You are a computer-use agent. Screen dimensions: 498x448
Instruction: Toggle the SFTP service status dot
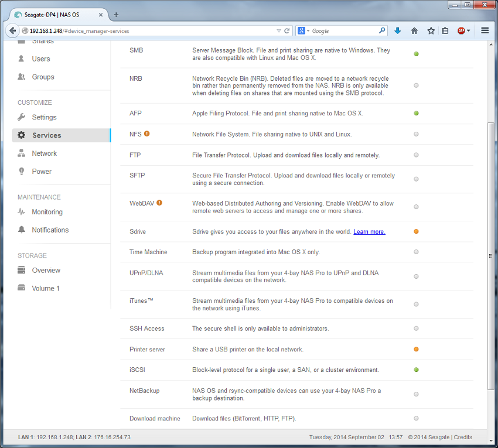pyautogui.click(x=416, y=179)
